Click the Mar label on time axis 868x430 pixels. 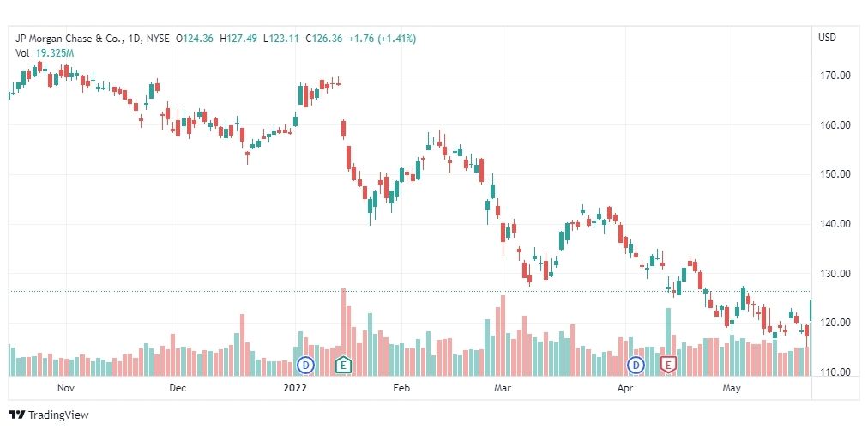(502, 388)
